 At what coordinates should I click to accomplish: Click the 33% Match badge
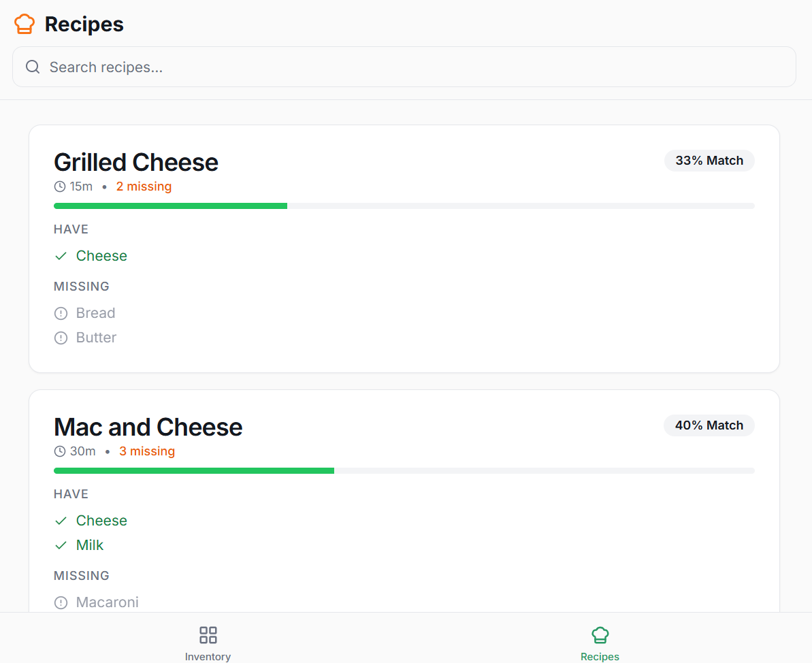[x=709, y=161]
